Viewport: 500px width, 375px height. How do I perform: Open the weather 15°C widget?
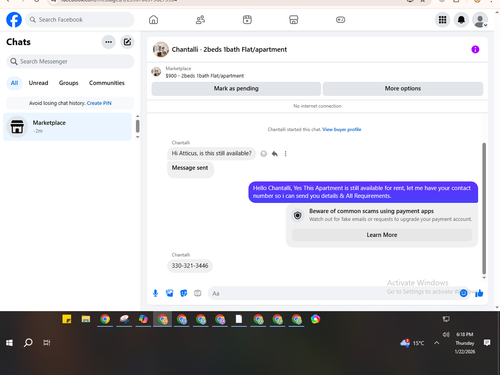[x=413, y=343]
